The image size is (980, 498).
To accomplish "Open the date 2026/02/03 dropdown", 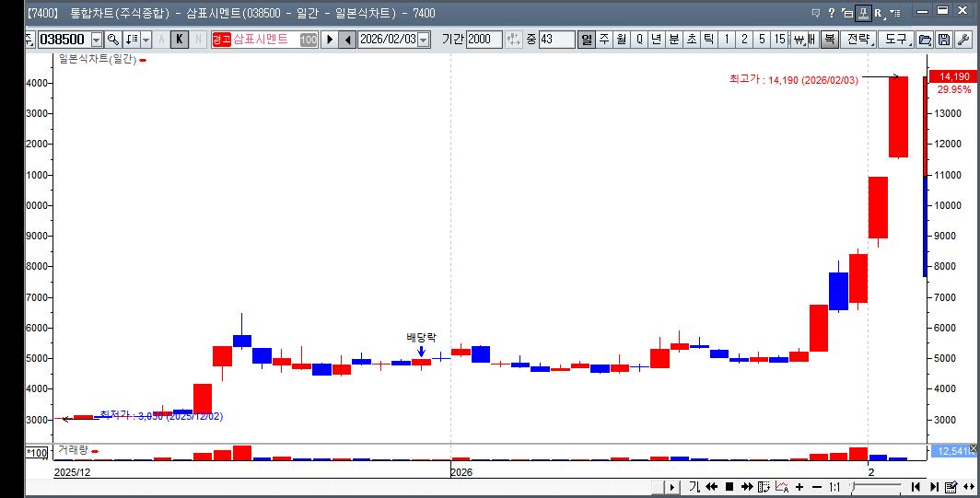I will tap(424, 40).
